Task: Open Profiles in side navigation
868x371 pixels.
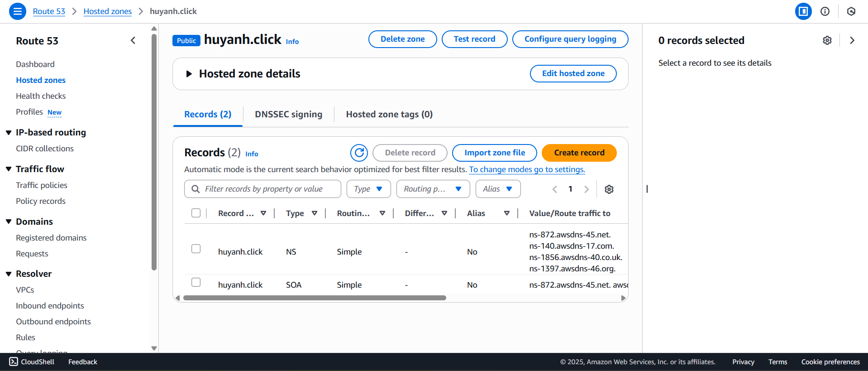Action: click(x=29, y=112)
